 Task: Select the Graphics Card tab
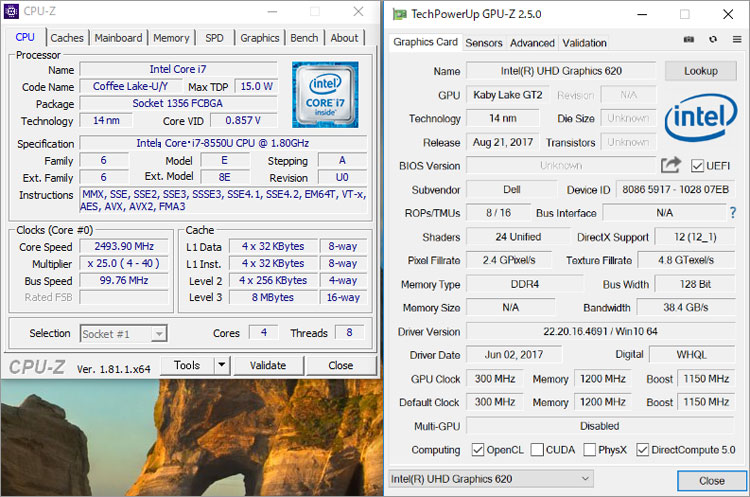point(425,42)
